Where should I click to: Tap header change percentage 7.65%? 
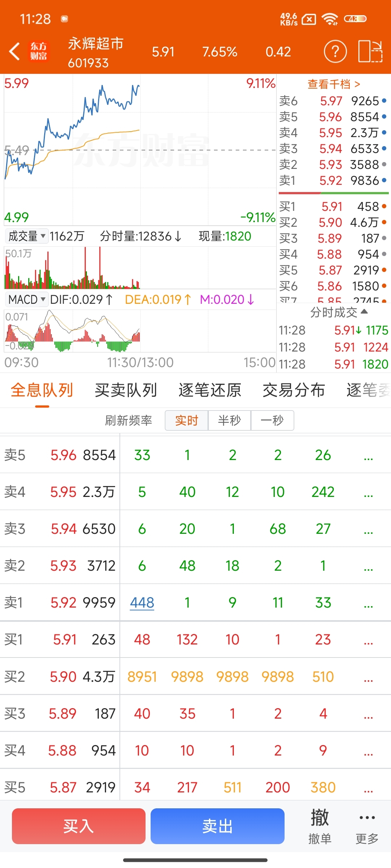point(220,52)
